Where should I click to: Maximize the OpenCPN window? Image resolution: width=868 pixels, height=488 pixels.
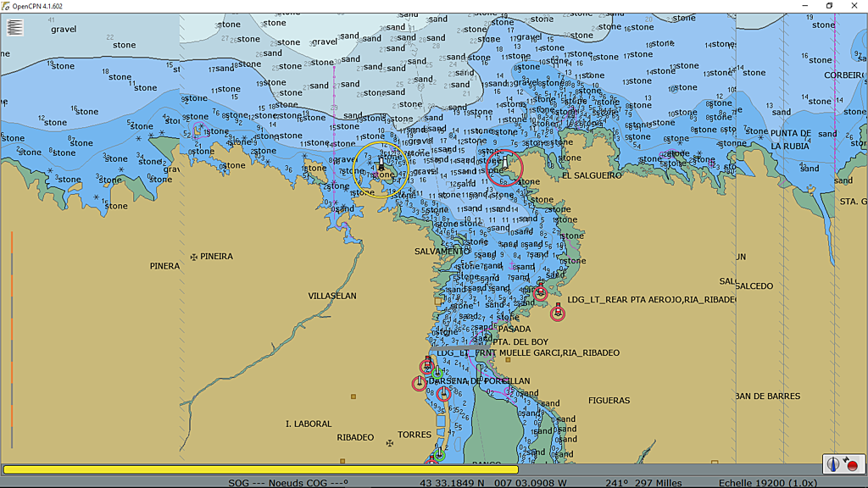828,6
